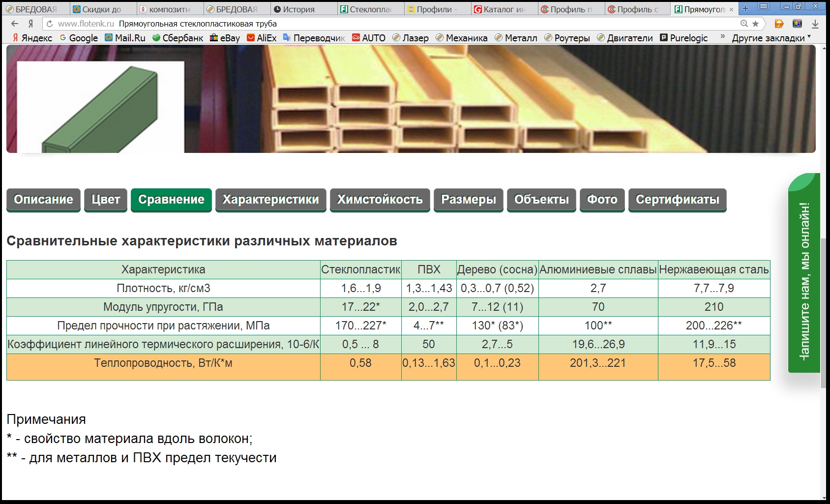Open the Металл bookmark

coord(516,38)
